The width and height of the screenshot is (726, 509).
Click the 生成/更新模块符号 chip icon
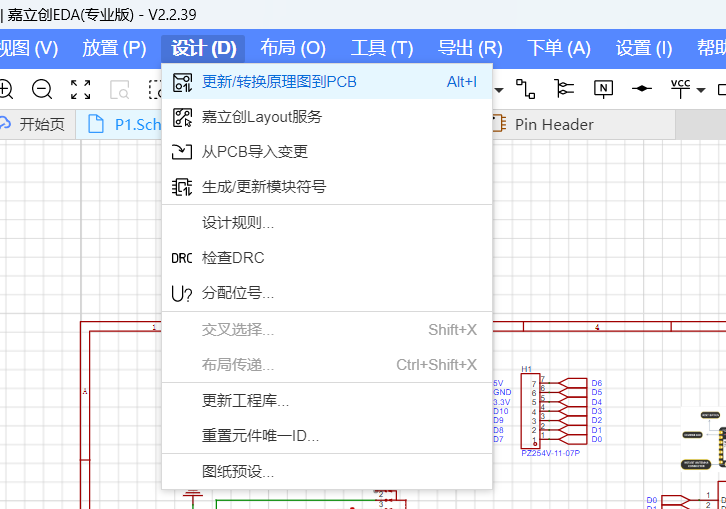(182, 187)
